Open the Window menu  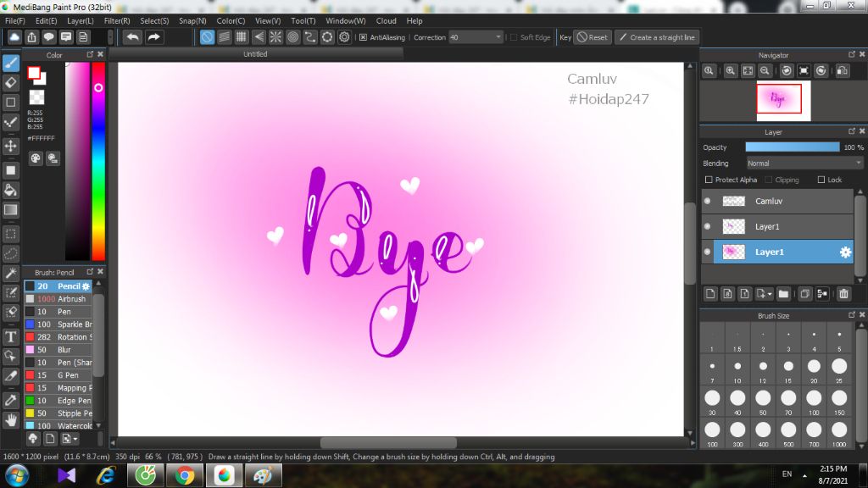pyautogui.click(x=346, y=21)
